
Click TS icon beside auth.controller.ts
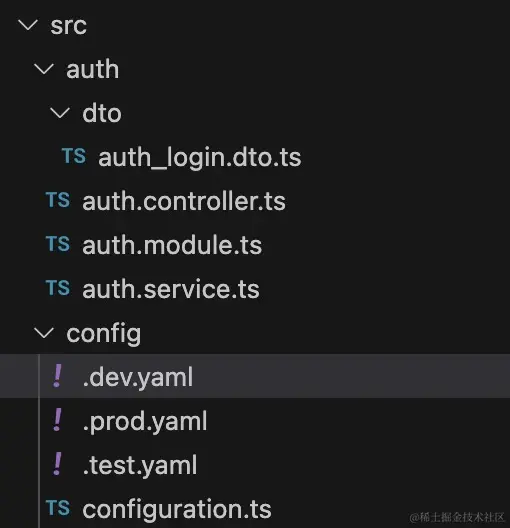click(x=58, y=200)
